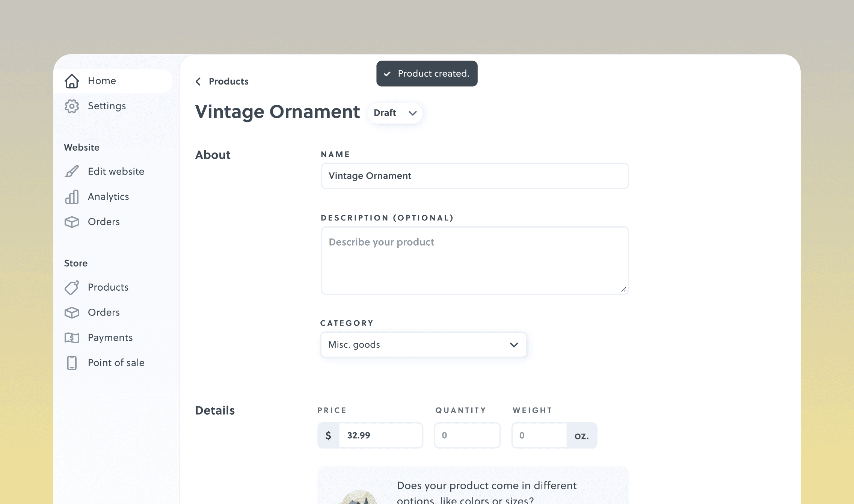The height and width of the screenshot is (504, 854).
Task: Click the PRICE field label
Action: (x=332, y=410)
